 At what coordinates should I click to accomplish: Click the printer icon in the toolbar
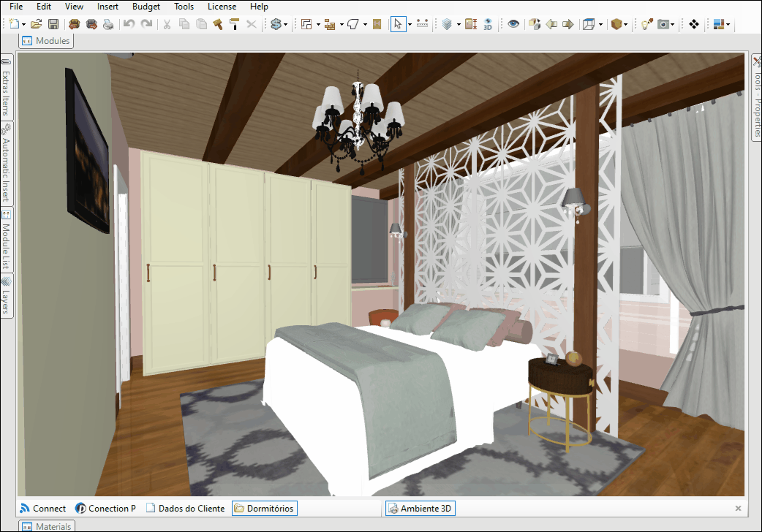pos(108,24)
